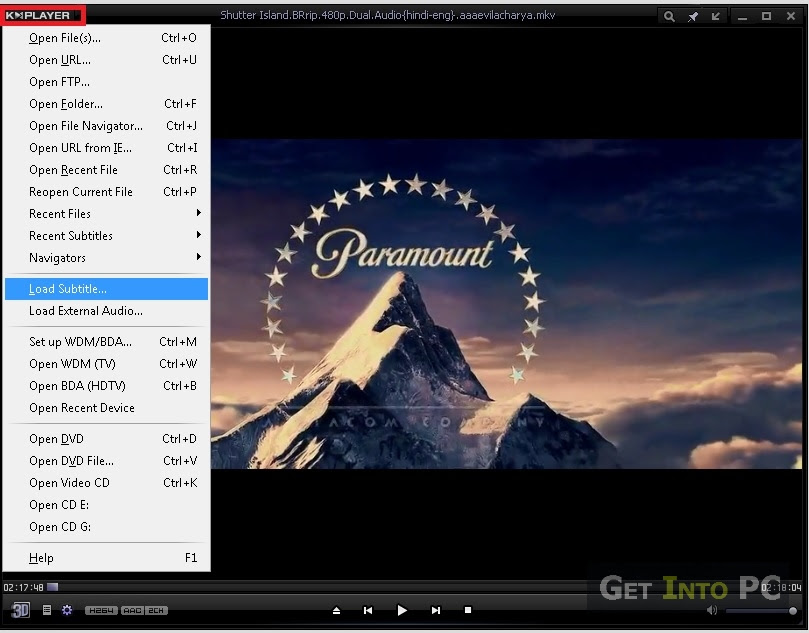The image size is (809, 633).
Task: Open the playlist editor list icon
Action: pyautogui.click(x=46, y=610)
